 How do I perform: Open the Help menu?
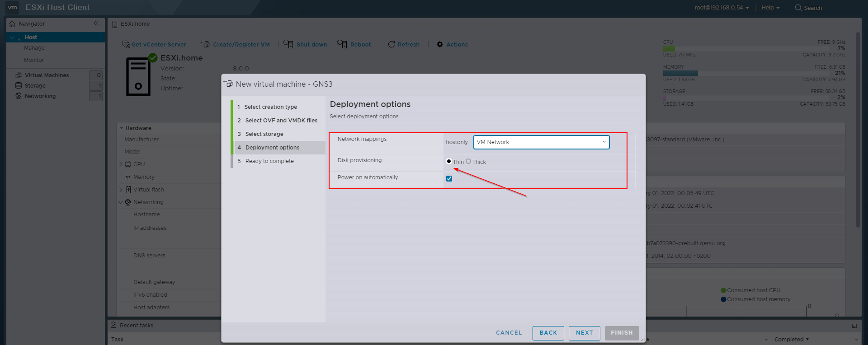(770, 8)
